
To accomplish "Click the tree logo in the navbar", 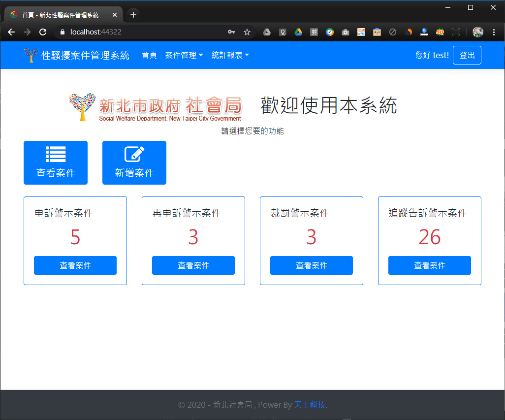I will click(x=31, y=55).
